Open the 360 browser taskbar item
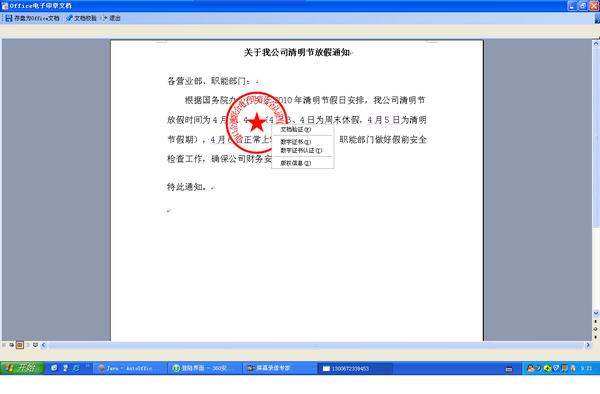The image size is (600, 394). [204, 368]
